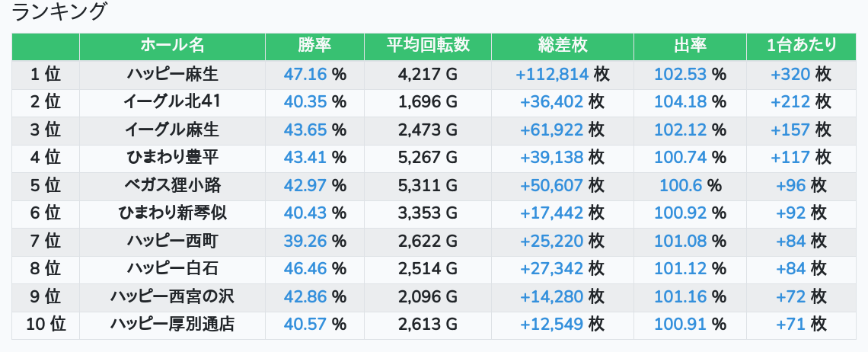
Task: Click the ランキング heading
Action: tap(59, 12)
